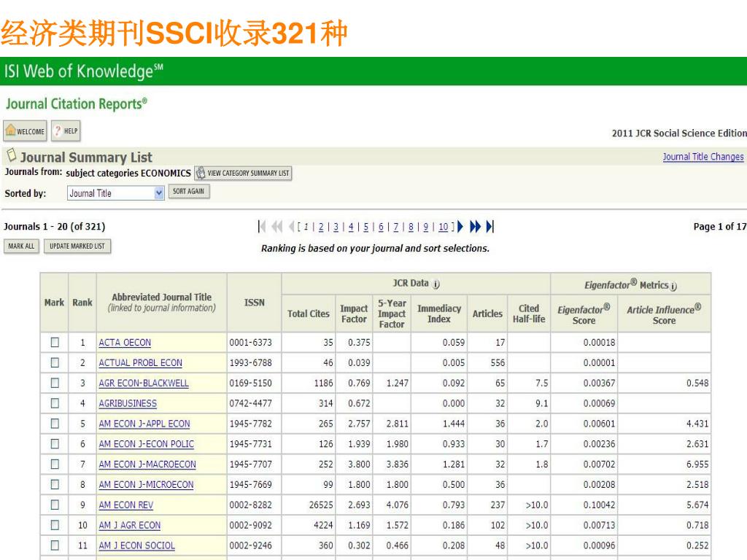747x560 pixels.
Task: Open the Sorted by dropdown
Action: coord(116,192)
